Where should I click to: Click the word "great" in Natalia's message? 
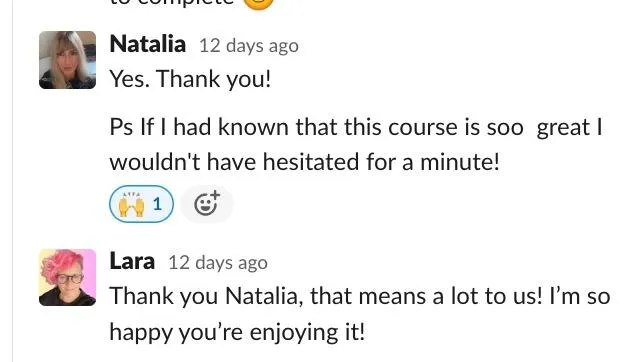click(x=563, y=128)
